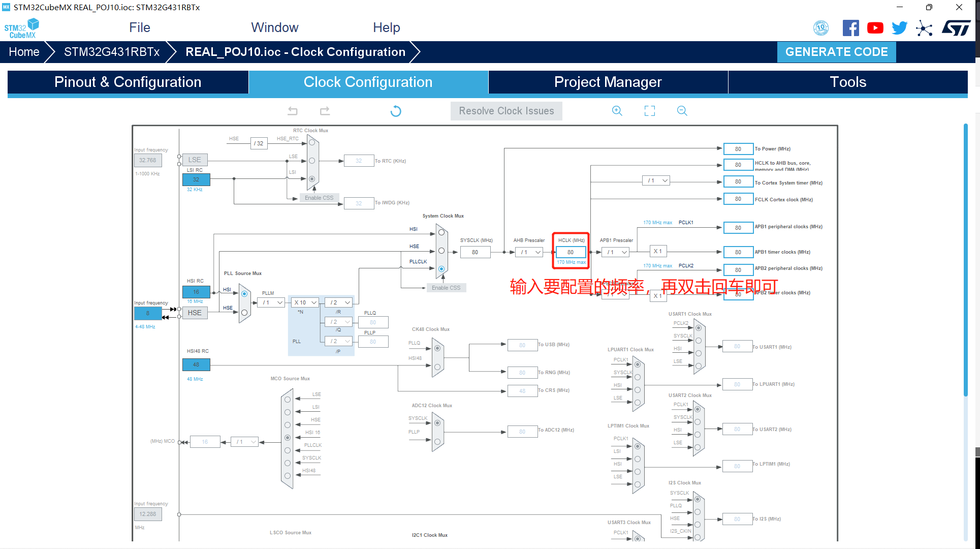Viewport: 980px width, 549px height.
Task: Open the AHB Prescaler dropdown
Action: (529, 252)
